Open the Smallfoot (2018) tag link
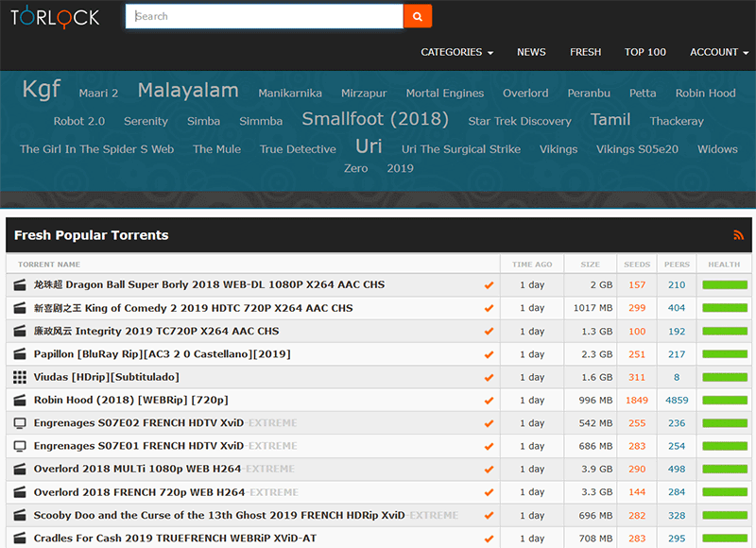The height and width of the screenshot is (548, 756). click(x=375, y=118)
